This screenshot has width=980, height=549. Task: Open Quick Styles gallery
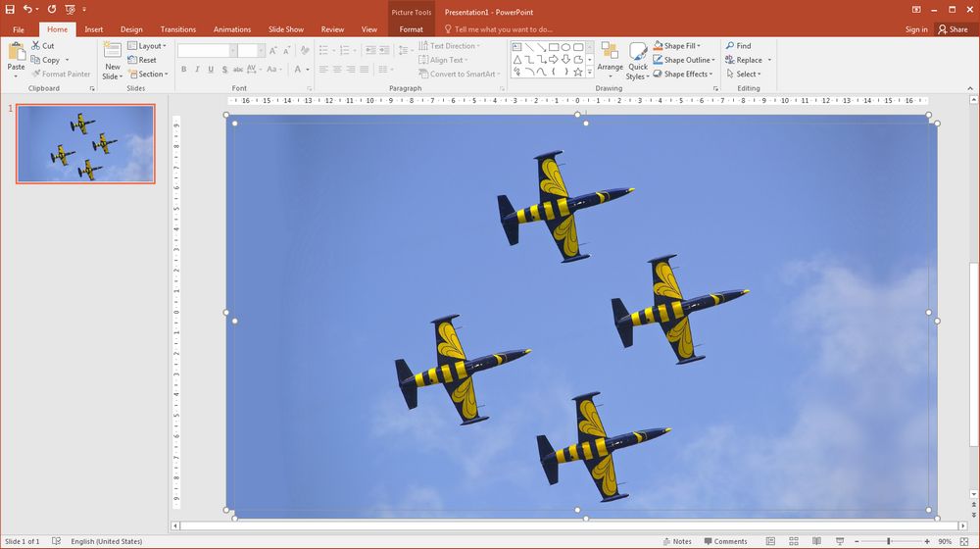click(638, 60)
